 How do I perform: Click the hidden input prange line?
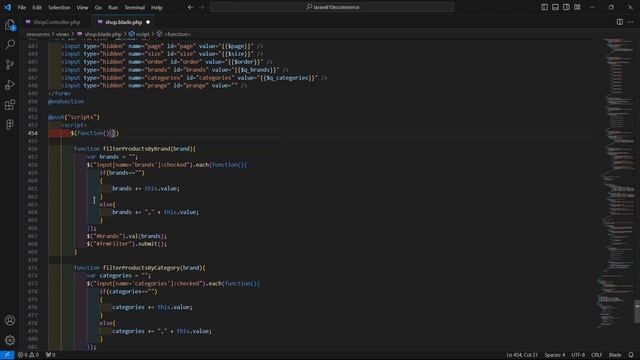154,86
